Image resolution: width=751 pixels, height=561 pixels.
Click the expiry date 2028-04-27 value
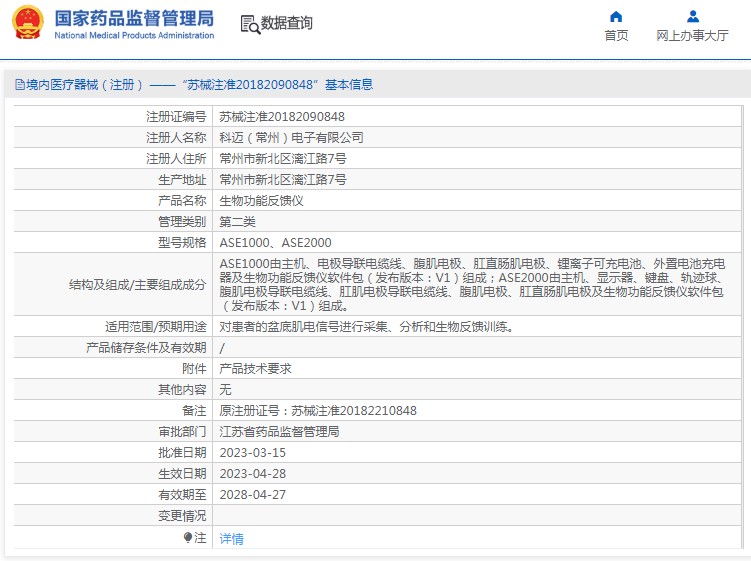(x=252, y=494)
